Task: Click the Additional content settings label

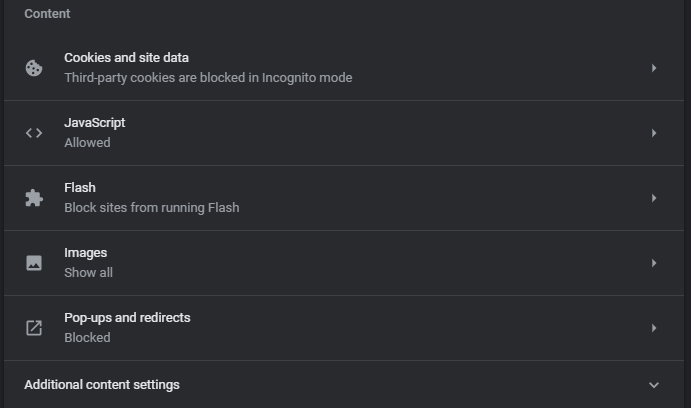Action: coord(102,385)
